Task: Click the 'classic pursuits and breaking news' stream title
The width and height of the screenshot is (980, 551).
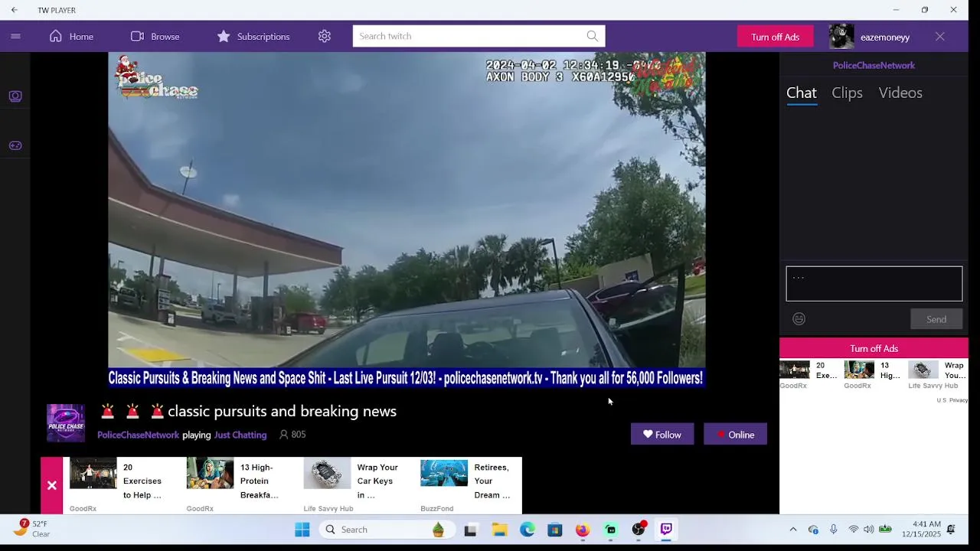Action: pyautogui.click(x=282, y=411)
